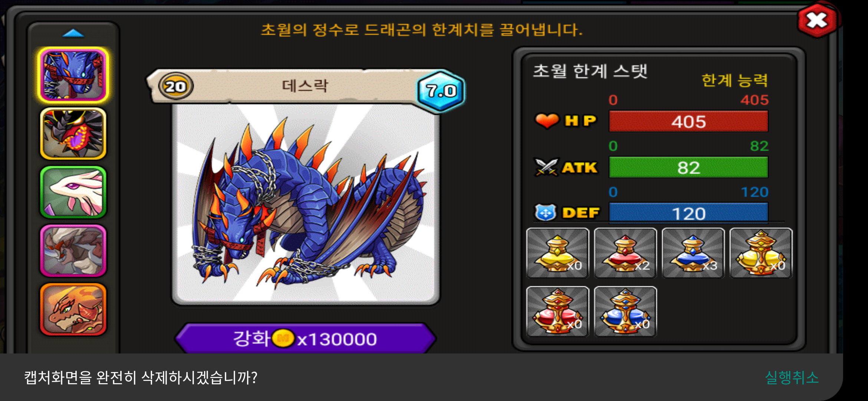Choose the brown beast dragon thumbnail
The height and width of the screenshot is (401, 868).
point(73,251)
